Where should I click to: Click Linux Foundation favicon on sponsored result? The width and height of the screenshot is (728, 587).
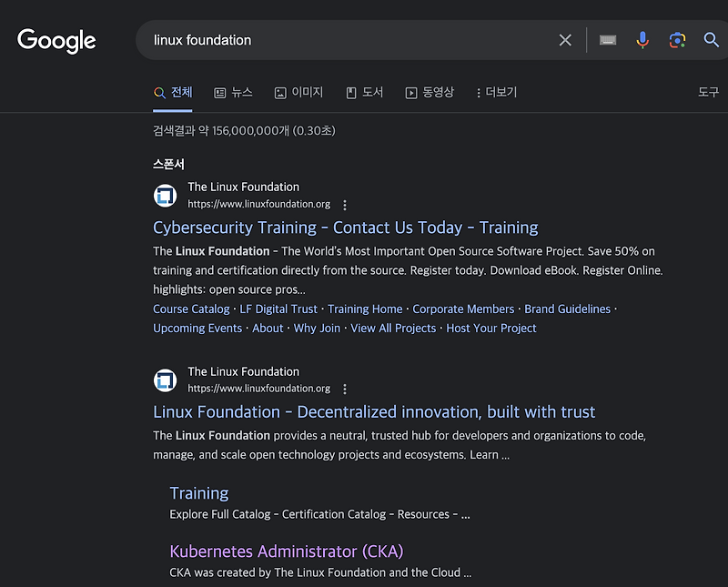[x=166, y=196]
